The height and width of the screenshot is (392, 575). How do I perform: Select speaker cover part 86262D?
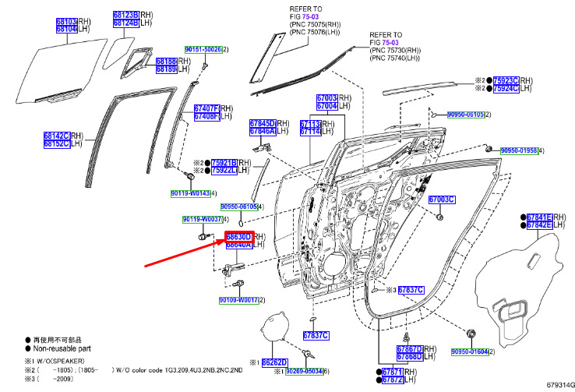(275, 362)
